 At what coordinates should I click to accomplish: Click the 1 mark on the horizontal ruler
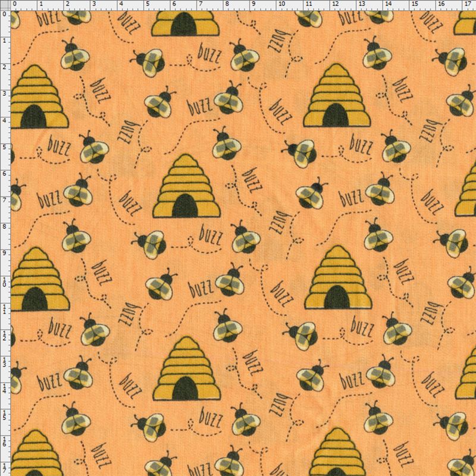click(x=41, y=4)
